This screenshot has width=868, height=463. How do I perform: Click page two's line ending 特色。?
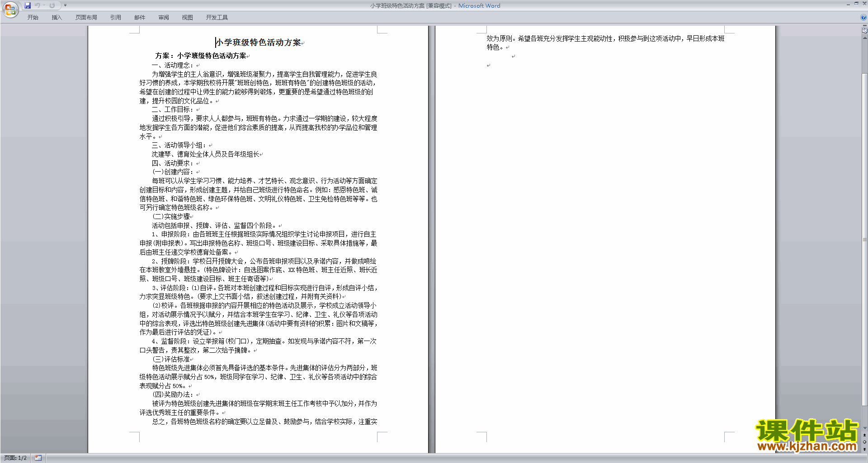[x=495, y=47]
